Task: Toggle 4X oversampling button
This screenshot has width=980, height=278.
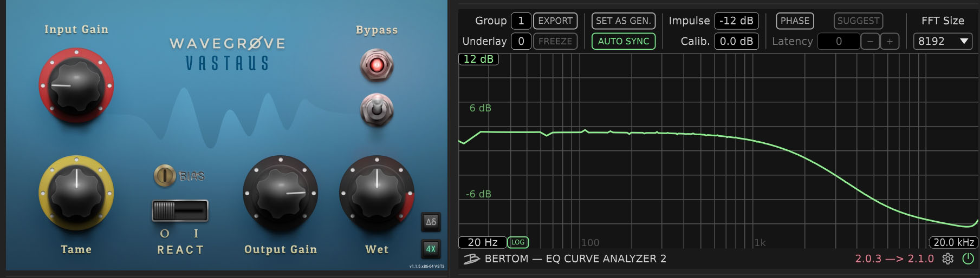Action: pyautogui.click(x=431, y=249)
